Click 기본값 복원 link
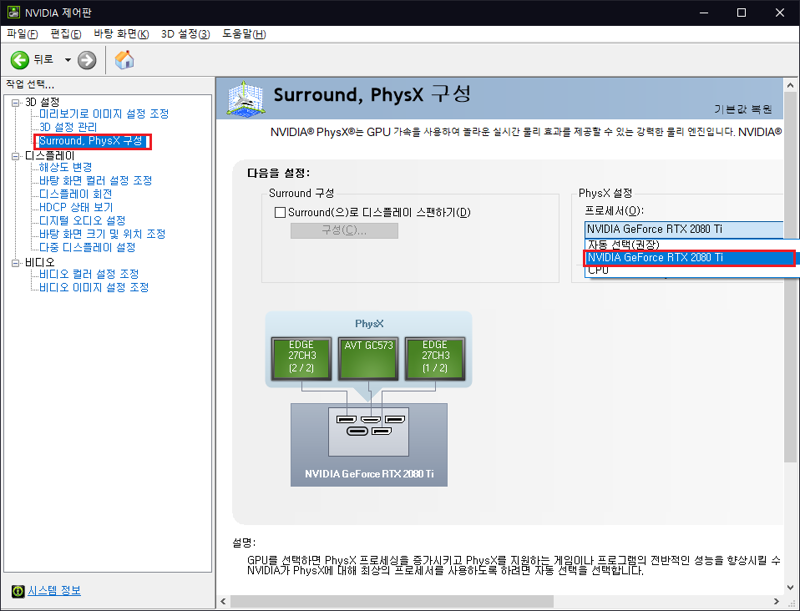This screenshot has height=611, width=800. point(743,109)
